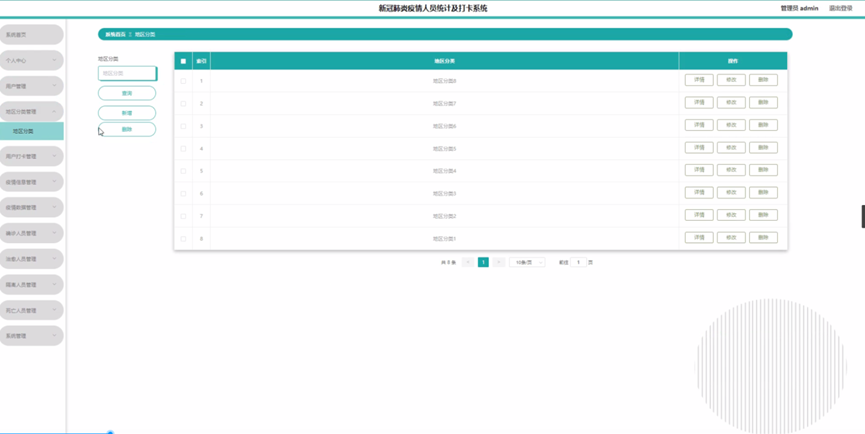Click 修改 for row 地区分类8

731,80
